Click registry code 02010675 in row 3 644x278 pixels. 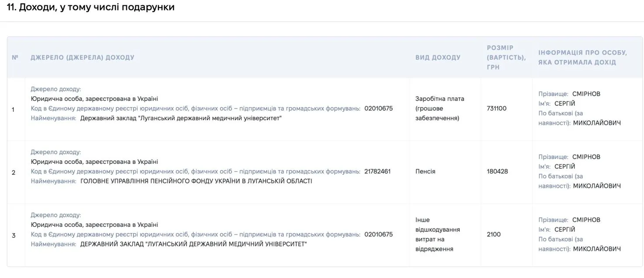[x=378, y=234]
